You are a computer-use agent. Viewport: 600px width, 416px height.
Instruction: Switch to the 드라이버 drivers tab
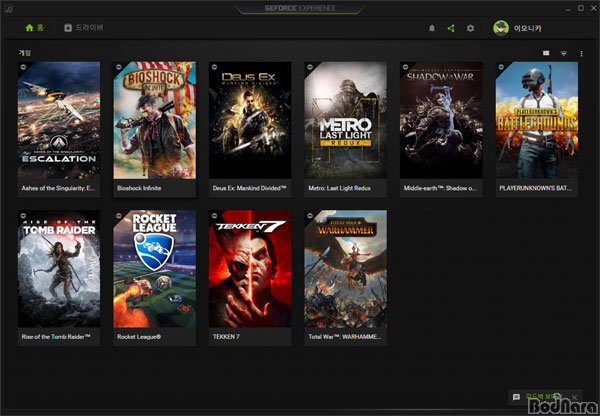pyautogui.click(x=84, y=28)
